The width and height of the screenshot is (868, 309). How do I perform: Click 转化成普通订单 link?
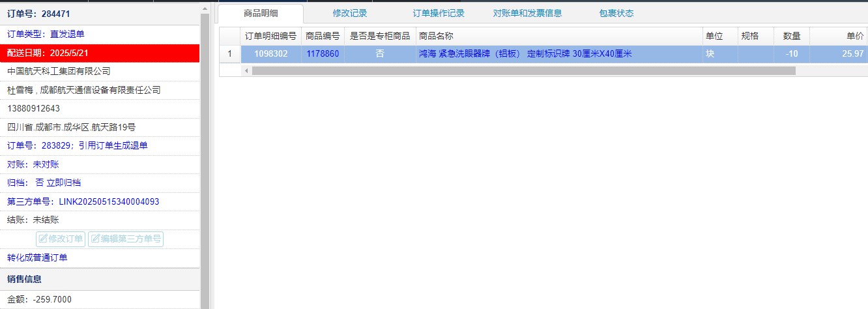[x=37, y=258]
